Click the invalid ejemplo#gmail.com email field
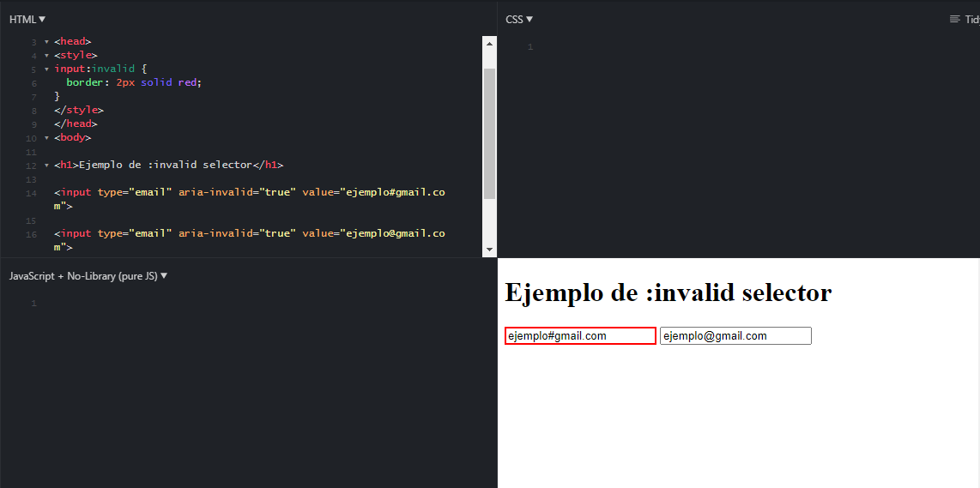Viewport: 980px width, 488px height. [x=580, y=336]
